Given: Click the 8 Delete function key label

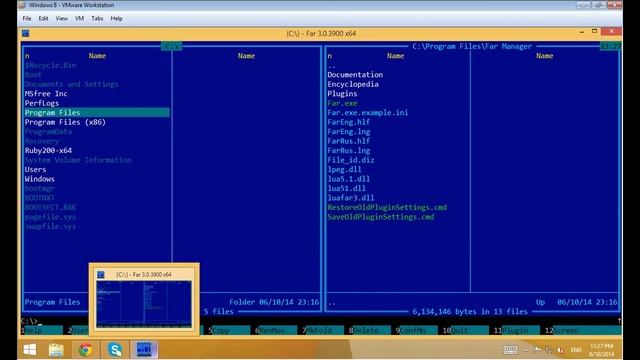Looking at the screenshot, I should 369,330.
